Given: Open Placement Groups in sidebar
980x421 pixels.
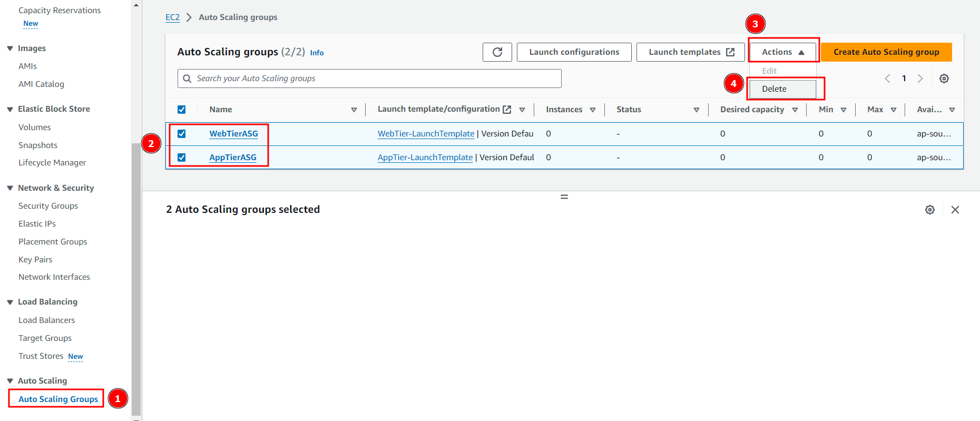Looking at the screenshot, I should [x=53, y=242].
